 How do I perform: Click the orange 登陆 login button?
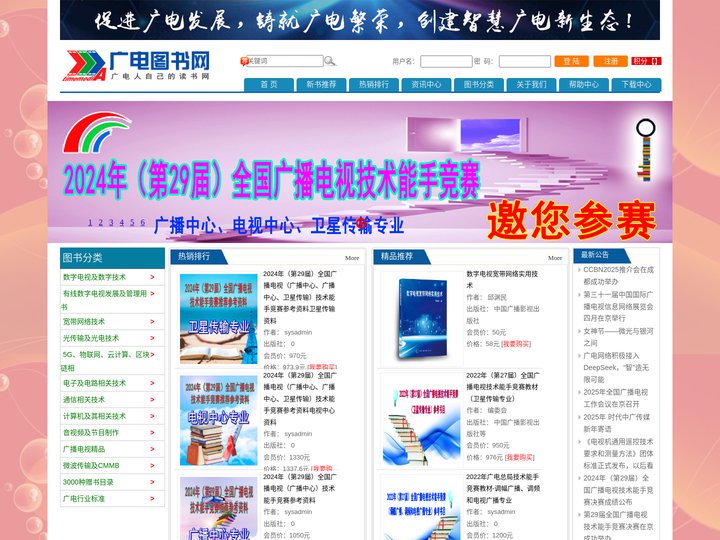(571, 61)
